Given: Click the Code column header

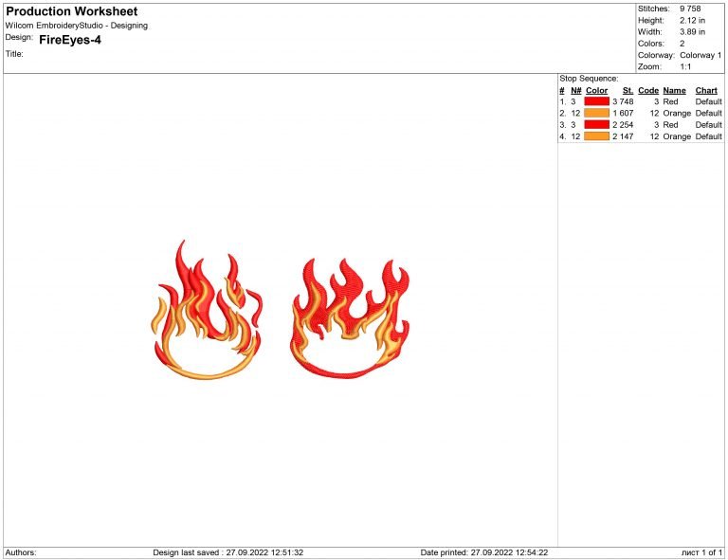Looking at the screenshot, I should (648, 90).
